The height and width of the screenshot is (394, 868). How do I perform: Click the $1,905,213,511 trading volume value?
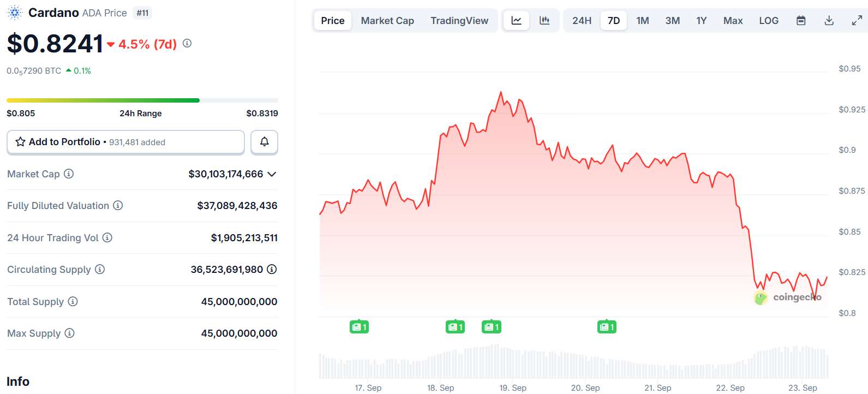(x=244, y=238)
